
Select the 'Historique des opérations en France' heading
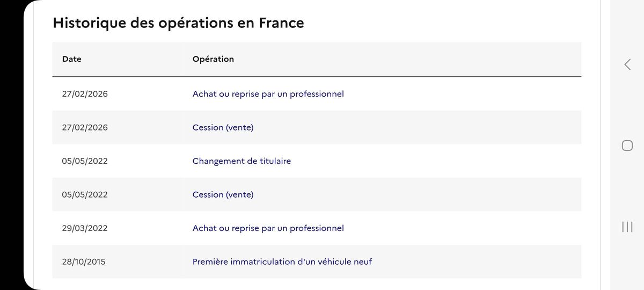point(178,23)
